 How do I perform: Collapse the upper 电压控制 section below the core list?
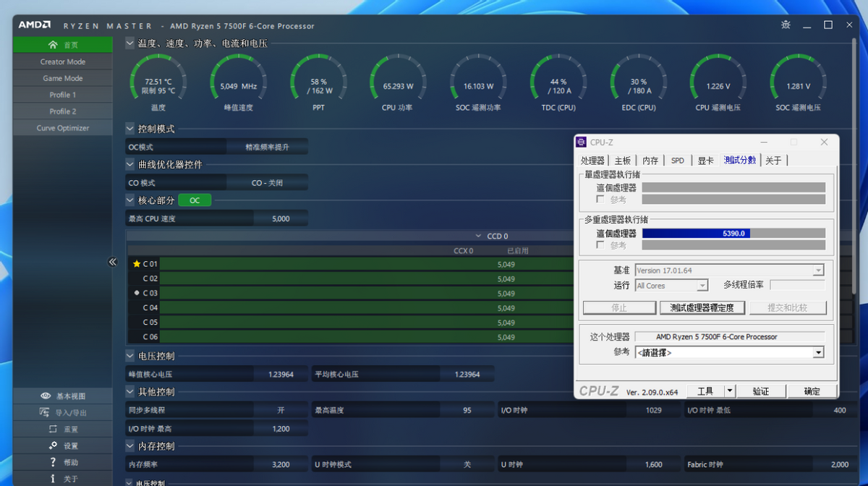(x=130, y=356)
